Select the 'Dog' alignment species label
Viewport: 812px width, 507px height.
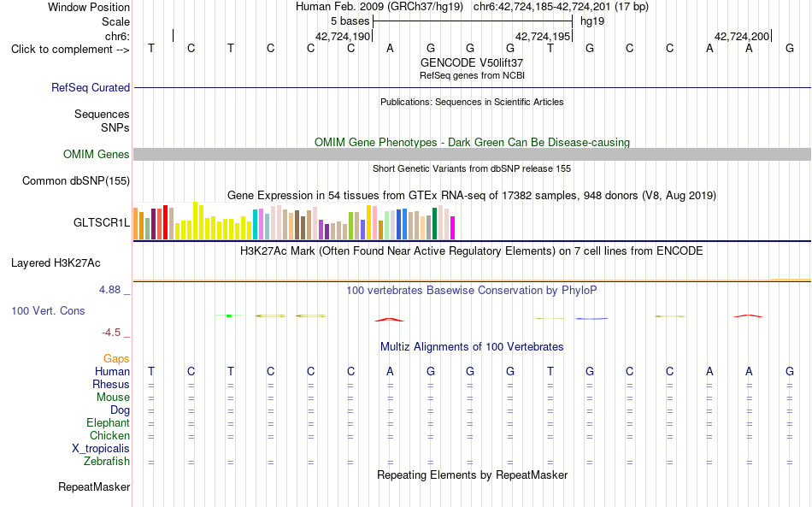(120, 410)
